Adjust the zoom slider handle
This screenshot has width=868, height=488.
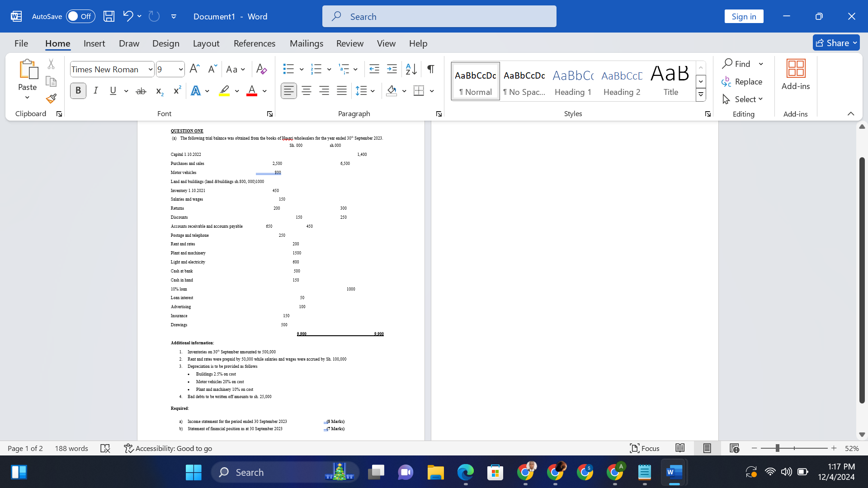coord(777,448)
